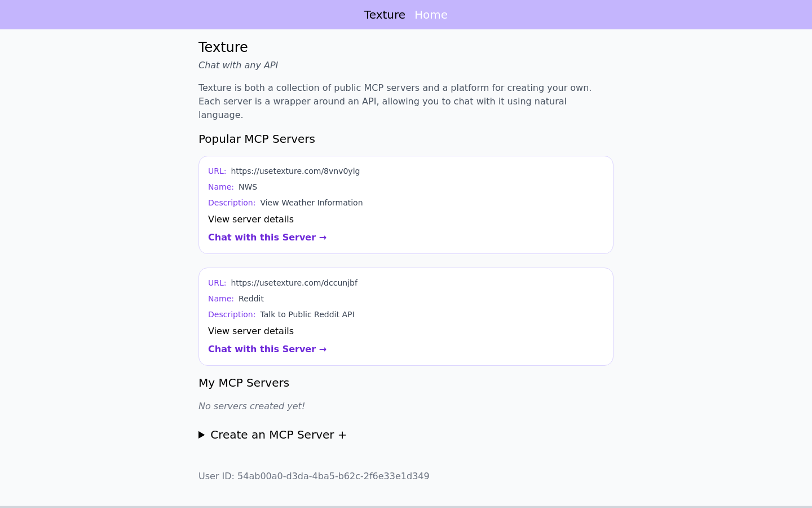Open the Home link in the header
Viewport: 812px width, 508px height.
point(431,15)
